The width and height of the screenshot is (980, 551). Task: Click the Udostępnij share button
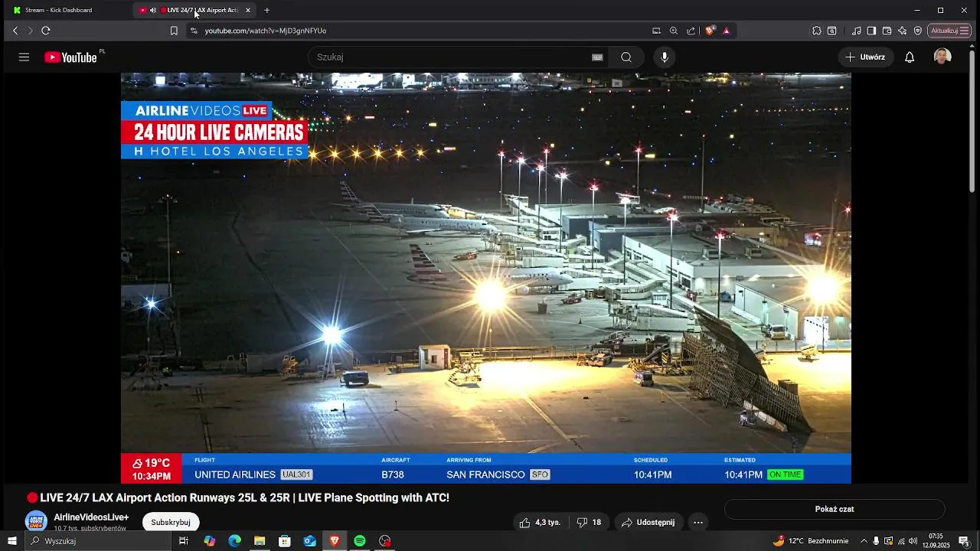coord(648,523)
